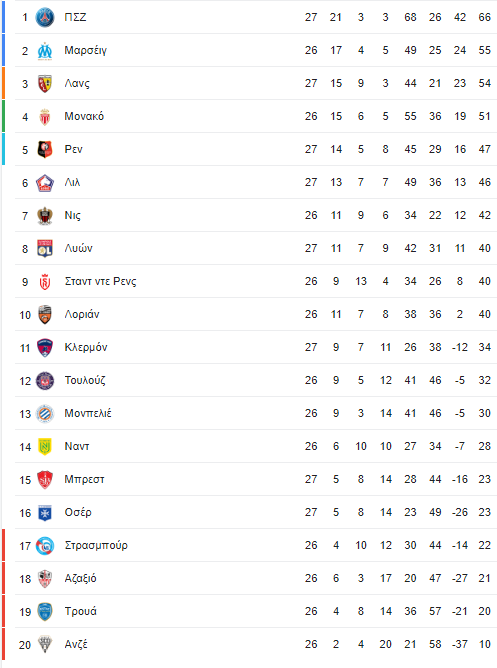Open the Κλερμόν team name link
Viewport: 497px width, 668px height.
[86, 348]
